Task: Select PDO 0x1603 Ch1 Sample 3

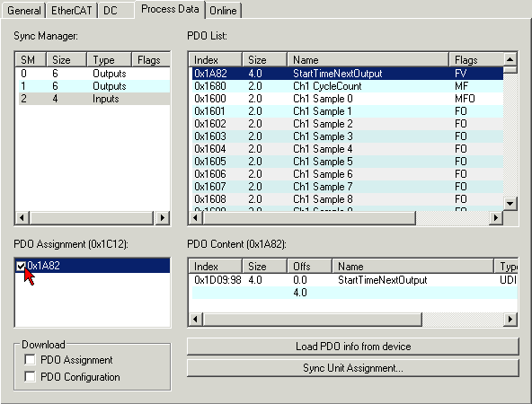Action: pyautogui.click(x=348, y=136)
